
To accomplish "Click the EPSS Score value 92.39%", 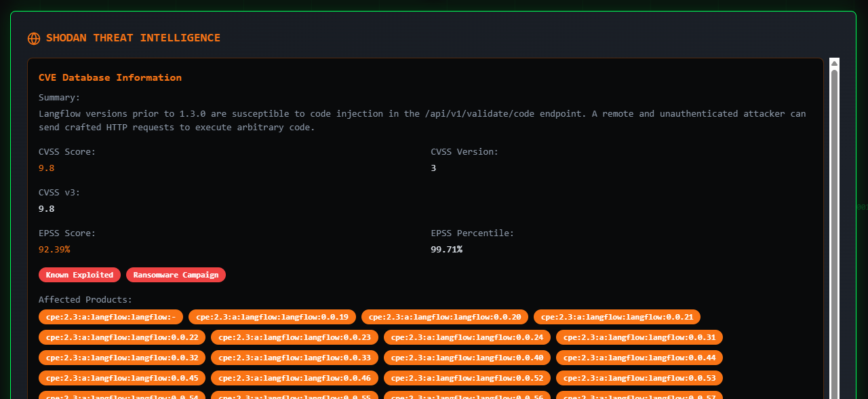I will click(54, 249).
